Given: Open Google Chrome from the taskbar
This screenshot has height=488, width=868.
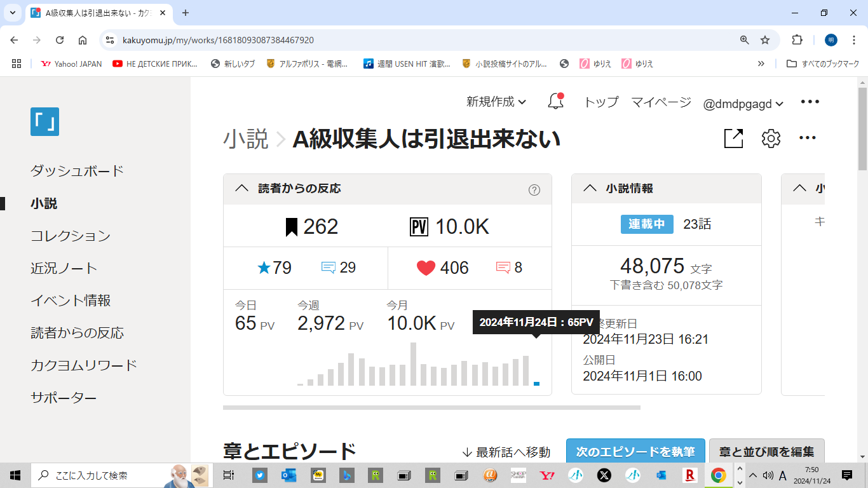Looking at the screenshot, I should tap(718, 475).
